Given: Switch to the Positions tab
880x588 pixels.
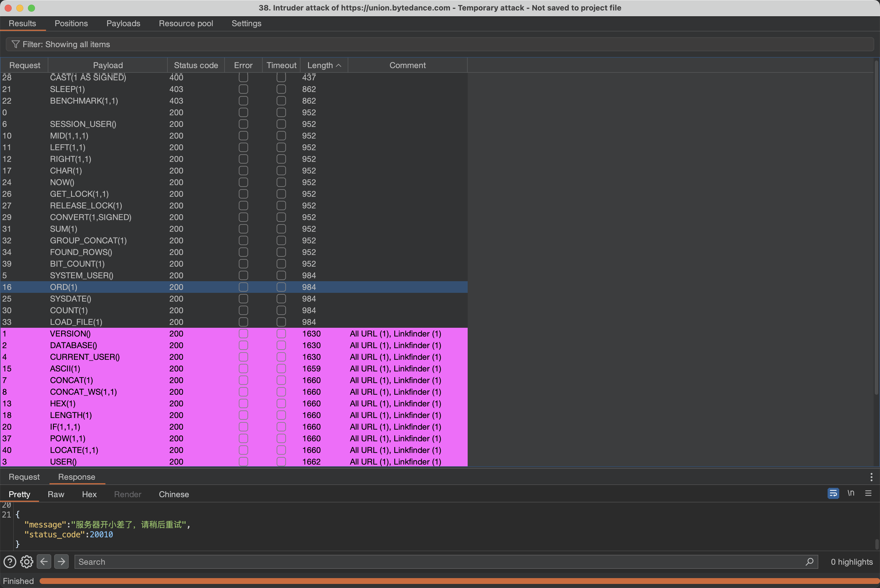Looking at the screenshot, I should coord(71,23).
